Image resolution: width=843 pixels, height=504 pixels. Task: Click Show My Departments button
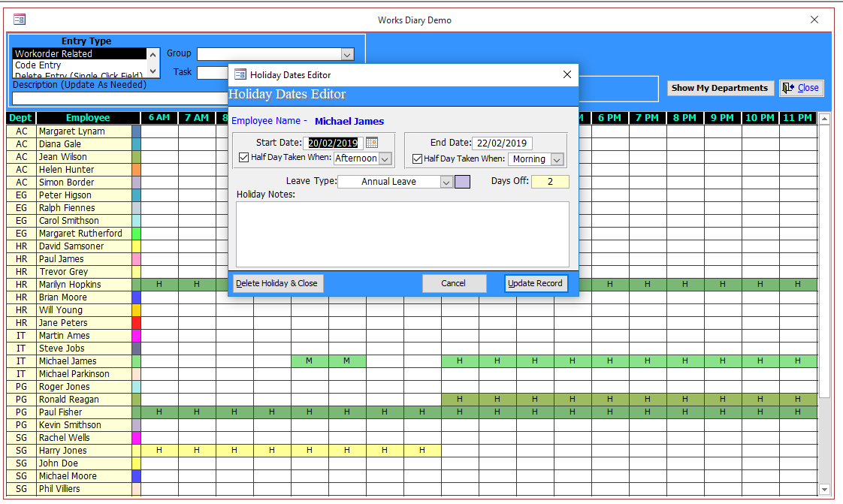720,88
